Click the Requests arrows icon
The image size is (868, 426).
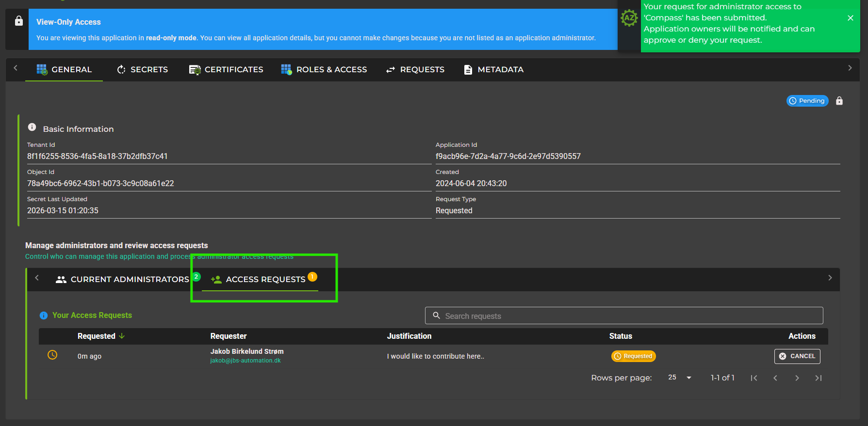coord(391,70)
